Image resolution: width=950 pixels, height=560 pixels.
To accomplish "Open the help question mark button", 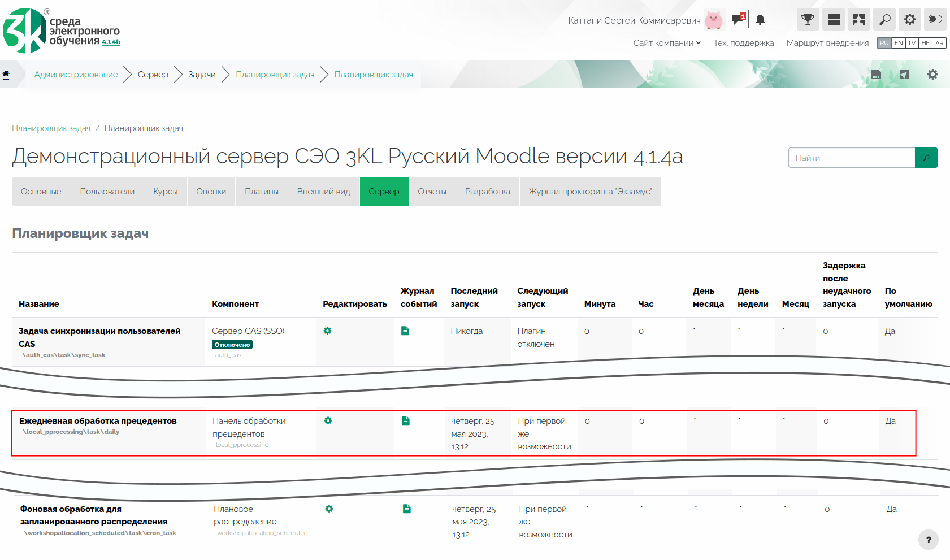I will coord(929,540).
